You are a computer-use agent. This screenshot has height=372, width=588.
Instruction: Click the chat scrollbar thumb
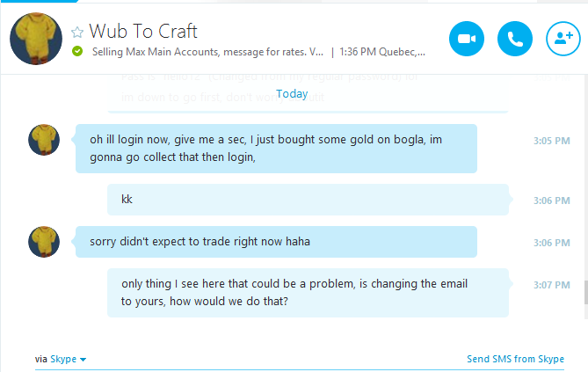(583, 292)
